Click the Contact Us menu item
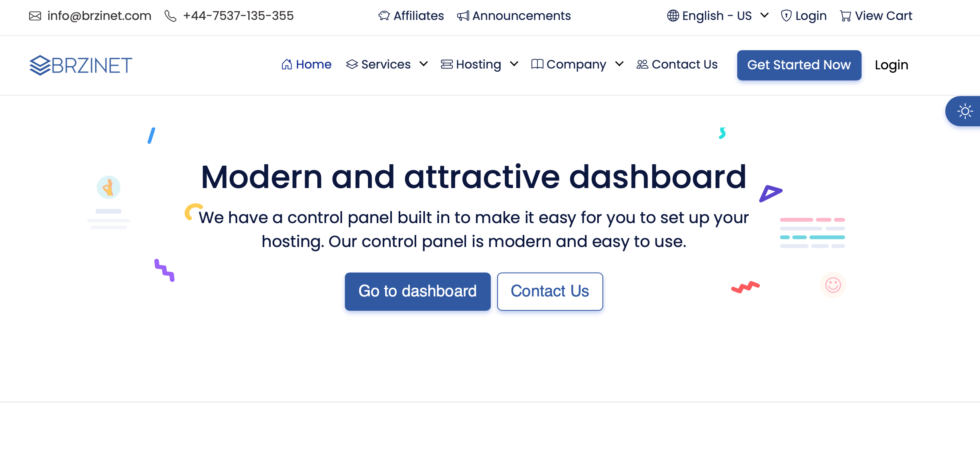980x451 pixels. click(678, 64)
